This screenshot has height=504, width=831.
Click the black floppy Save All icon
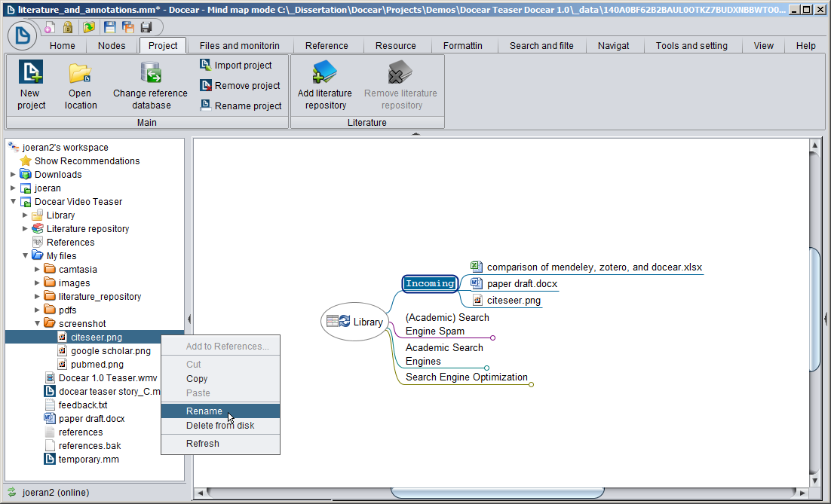click(146, 28)
